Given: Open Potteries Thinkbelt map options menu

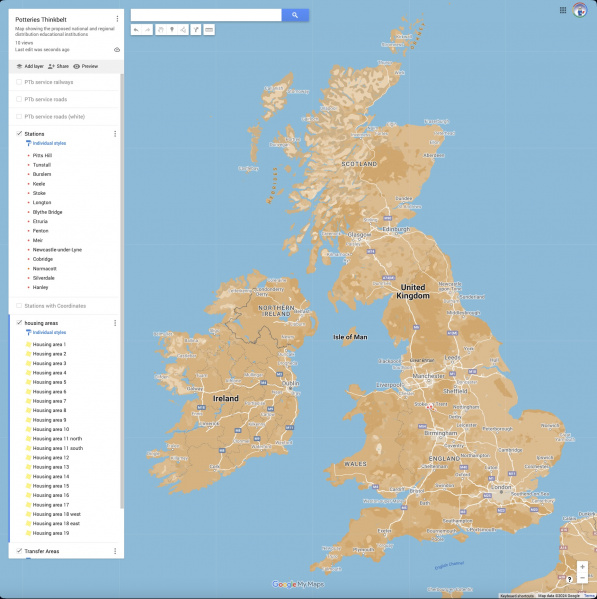Looking at the screenshot, I should coord(117,19).
